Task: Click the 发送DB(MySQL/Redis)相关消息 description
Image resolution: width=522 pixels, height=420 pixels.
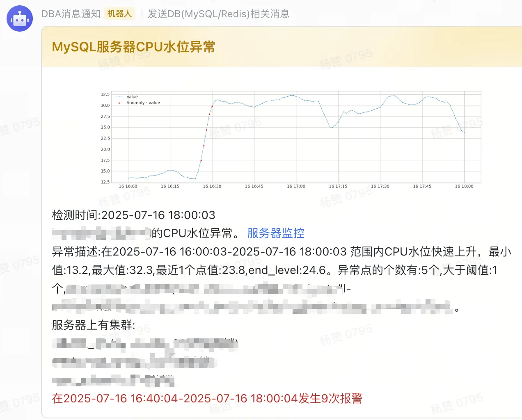Action: click(219, 14)
